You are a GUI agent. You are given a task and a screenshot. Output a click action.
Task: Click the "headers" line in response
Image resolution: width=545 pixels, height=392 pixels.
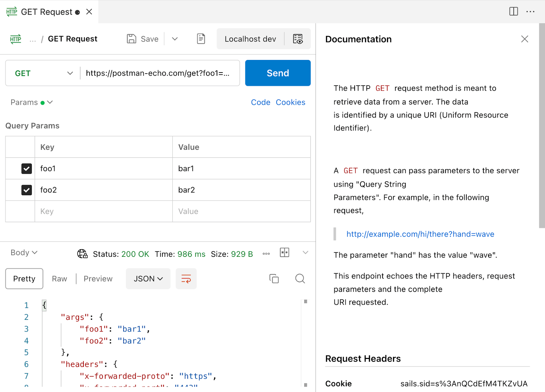click(x=89, y=364)
